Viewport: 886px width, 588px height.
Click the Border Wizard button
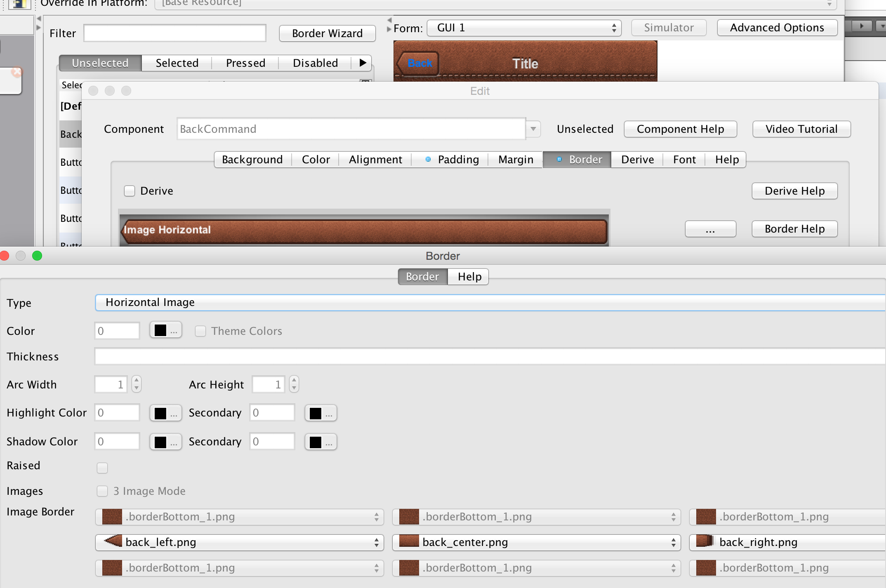click(x=327, y=33)
